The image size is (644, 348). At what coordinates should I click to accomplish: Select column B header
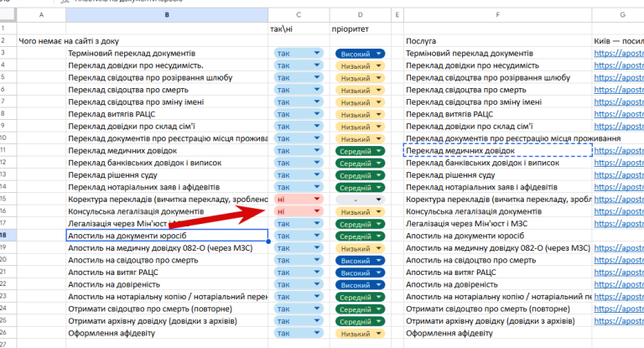(x=167, y=15)
